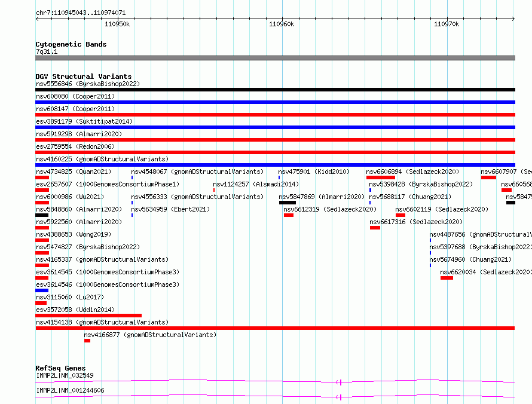Click the blue nsv608080 variant bar
532x404 pixels.
[x=275, y=102]
